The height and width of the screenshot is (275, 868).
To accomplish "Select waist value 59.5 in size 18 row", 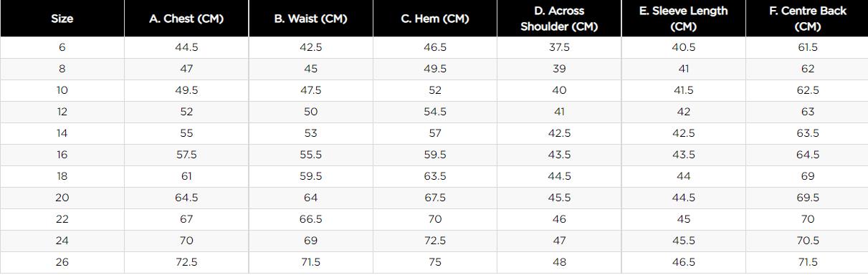I will (310, 176).
